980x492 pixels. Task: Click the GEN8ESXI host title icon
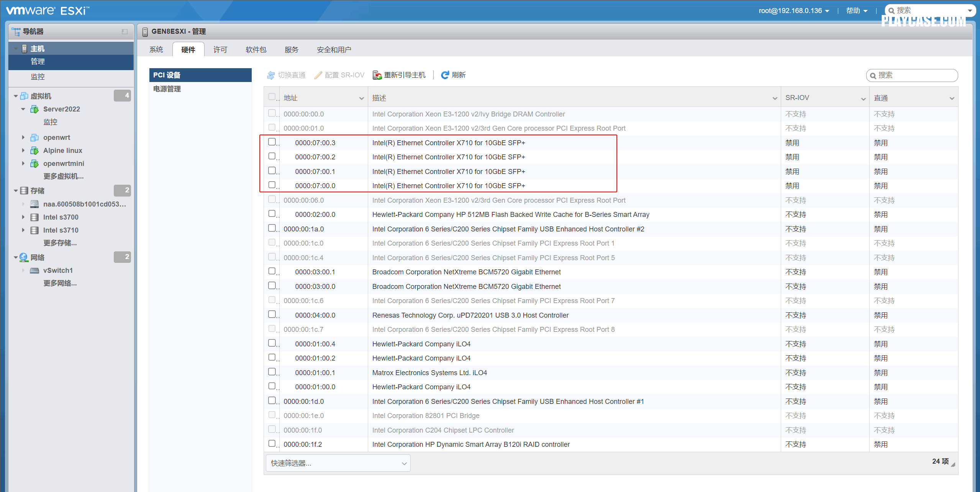pos(145,32)
